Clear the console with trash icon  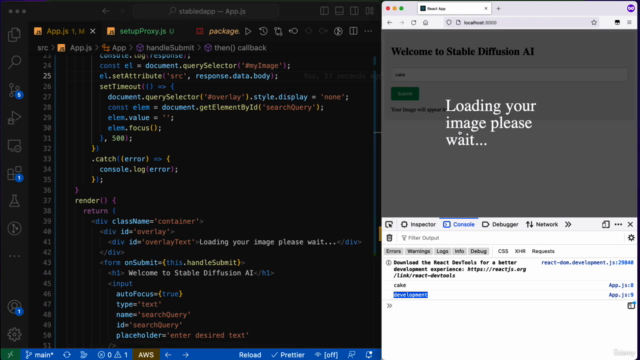click(389, 238)
